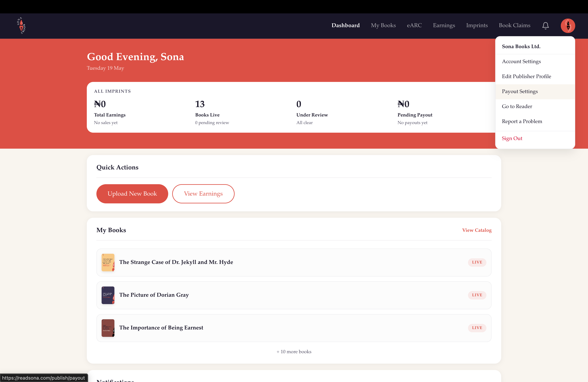Click the Upload New Book button
Viewport: 588px width, 382px height.
tap(132, 194)
